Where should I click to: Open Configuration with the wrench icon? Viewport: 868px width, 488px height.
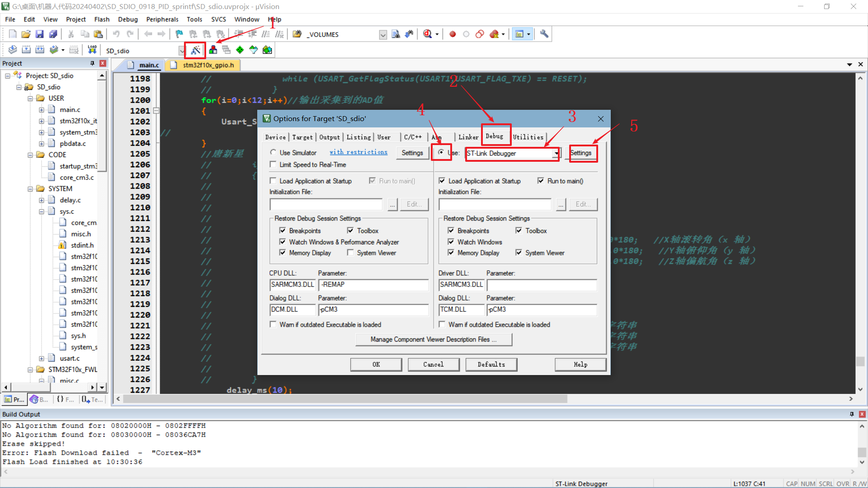point(544,34)
